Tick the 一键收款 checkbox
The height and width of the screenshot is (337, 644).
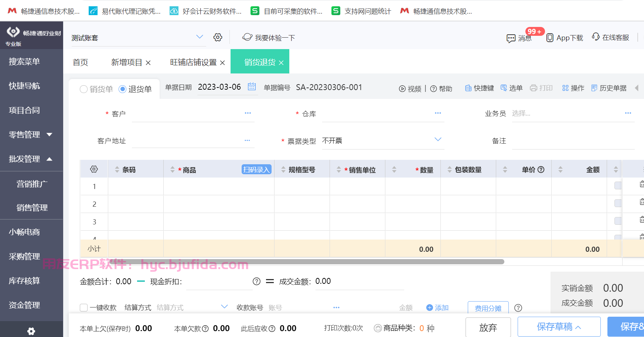[x=84, y=307]
